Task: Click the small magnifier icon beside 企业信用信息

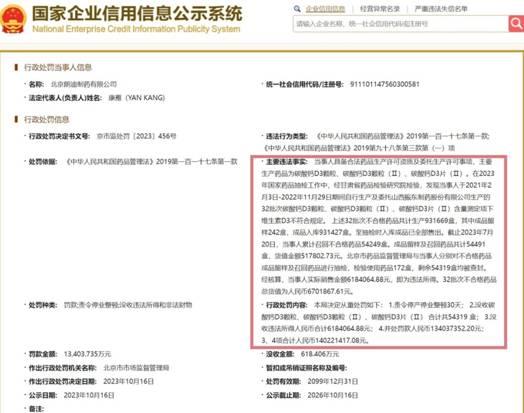Action: click(297, 9)
